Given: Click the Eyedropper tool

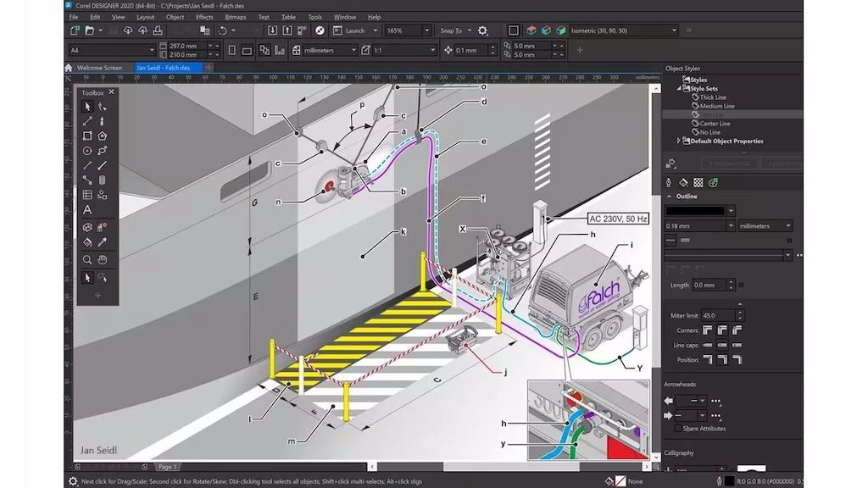Looking at the screenshot, I should [x=102, y=243].
